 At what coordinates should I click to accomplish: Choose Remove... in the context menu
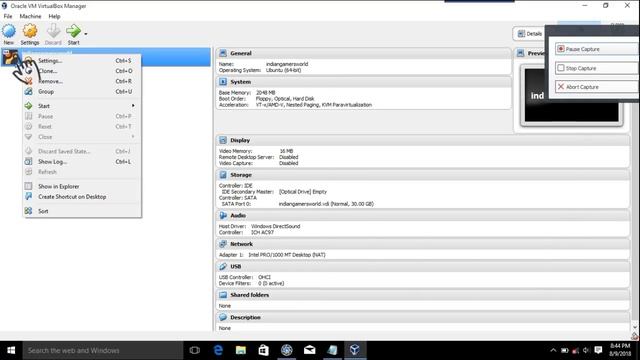point(82,81)
